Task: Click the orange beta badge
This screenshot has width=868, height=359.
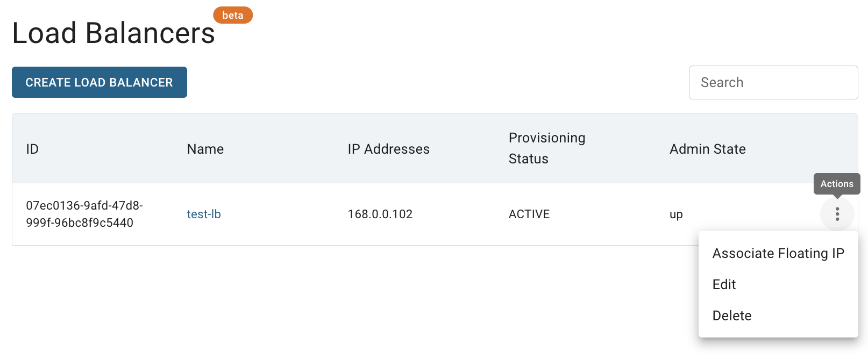Action: pyautogui.click(x=233, y=15)
